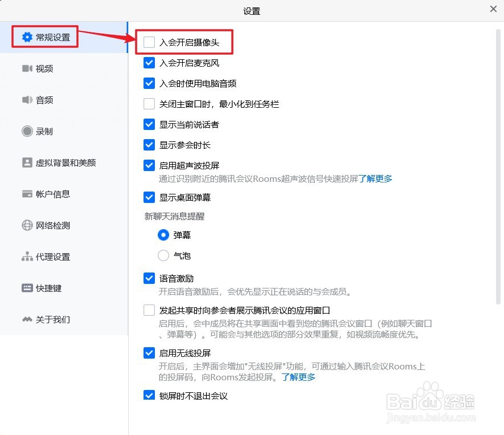Check 发起共享时向参会者展示腾讯会议的应用窗口
This screenshot has height=435, width=504.
pos(149,310)
